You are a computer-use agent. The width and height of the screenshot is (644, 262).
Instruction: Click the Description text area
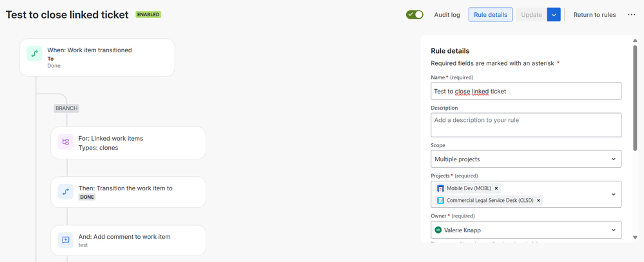tap(525, 125)
